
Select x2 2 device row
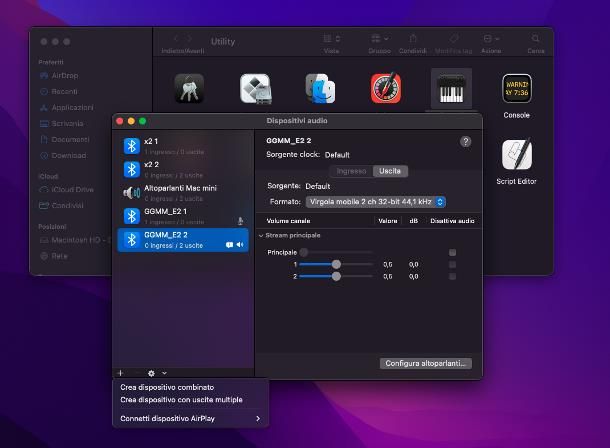point(183,170)
